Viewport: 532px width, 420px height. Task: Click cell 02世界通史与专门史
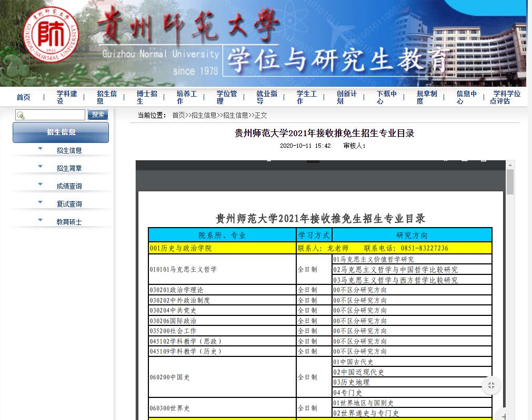[412, 413]
